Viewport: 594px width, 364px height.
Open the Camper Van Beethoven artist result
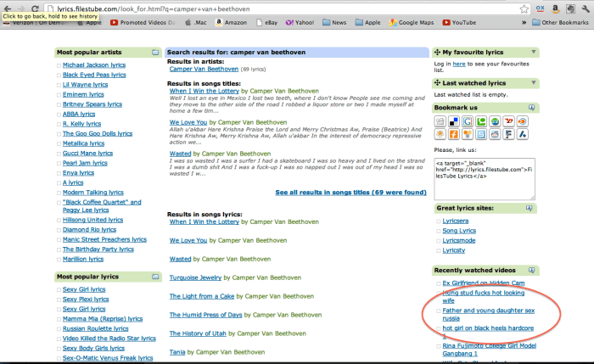204,69
